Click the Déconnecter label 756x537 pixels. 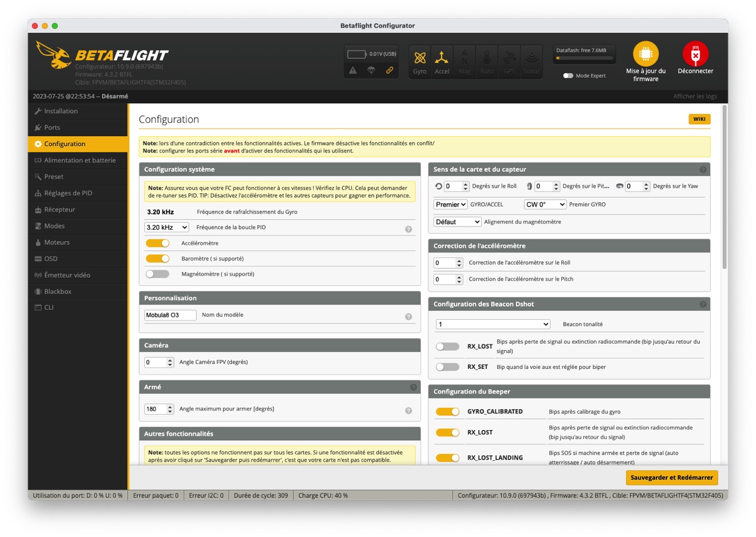click(696, 71)
